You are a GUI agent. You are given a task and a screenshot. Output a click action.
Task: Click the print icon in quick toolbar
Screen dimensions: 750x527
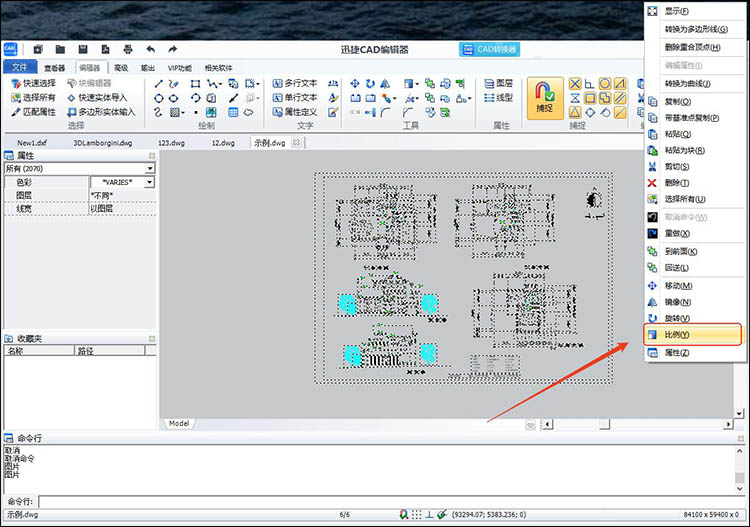(x=128, y=49)
